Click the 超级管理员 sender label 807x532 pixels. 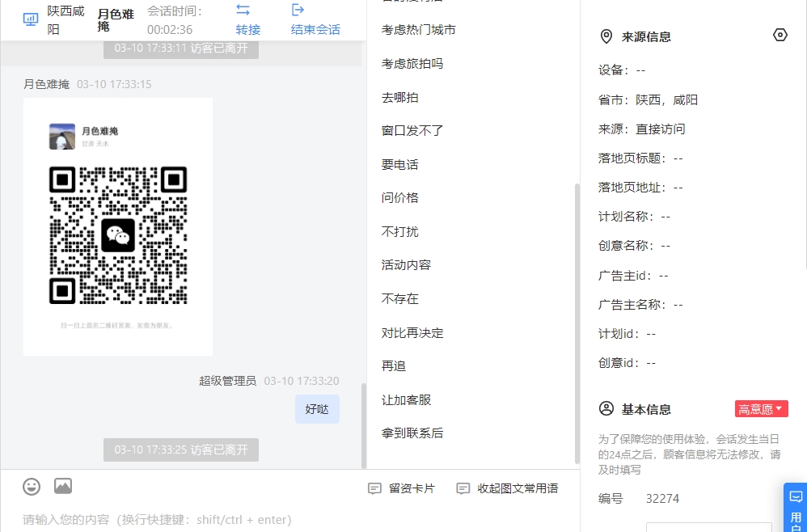227,382
